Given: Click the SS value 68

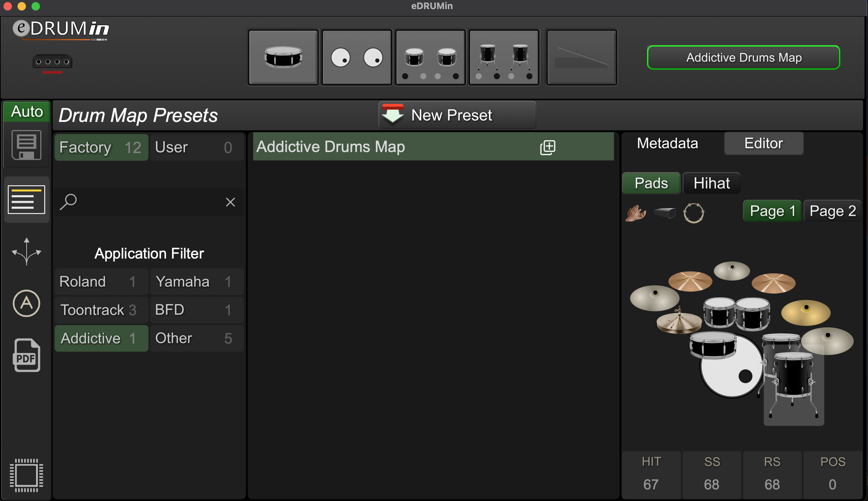Looking at the screenshot, I should (x=711, y=485).
